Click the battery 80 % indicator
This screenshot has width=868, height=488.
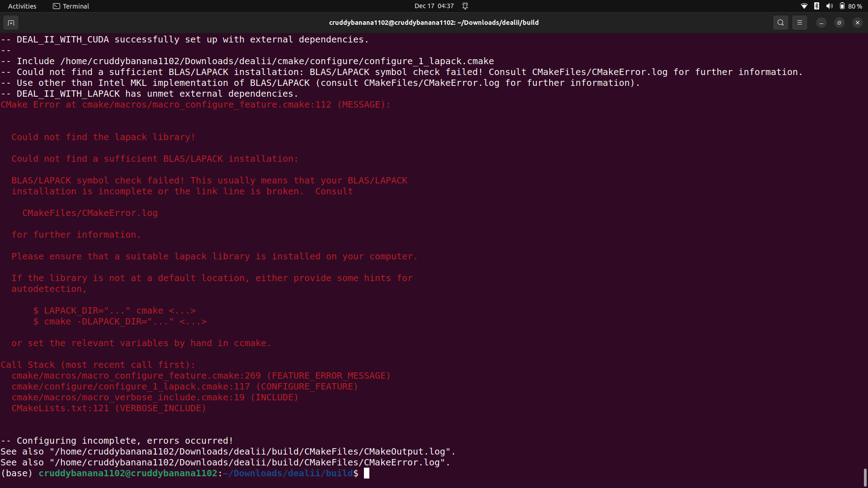[x=850, y=6]
